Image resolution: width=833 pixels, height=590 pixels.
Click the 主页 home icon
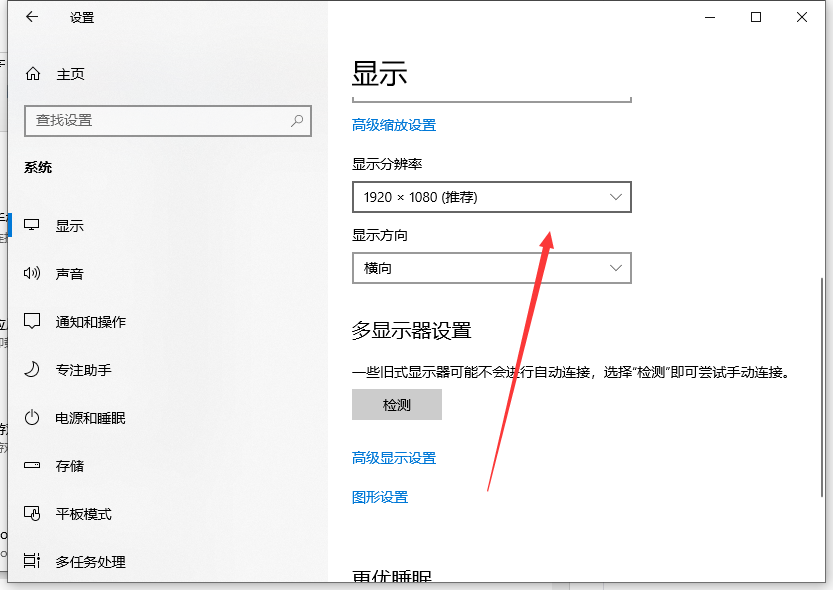point(60,73)
